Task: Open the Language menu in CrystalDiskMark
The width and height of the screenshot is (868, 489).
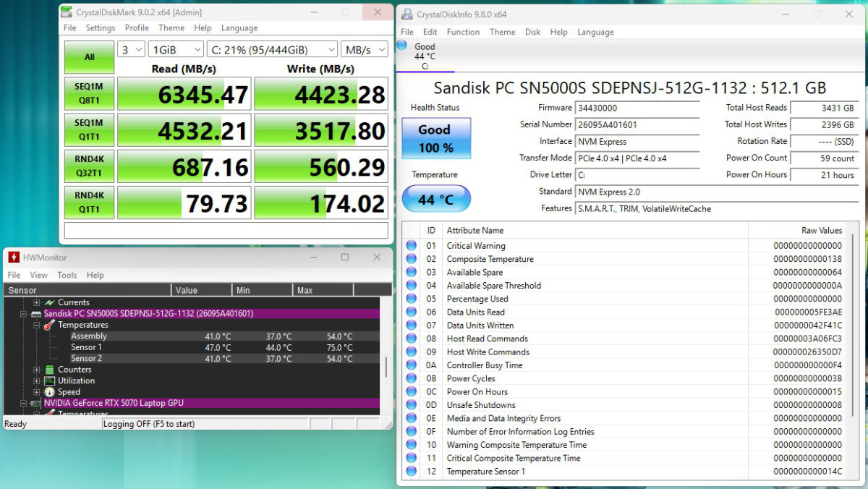Action: [x=239, y=27]
